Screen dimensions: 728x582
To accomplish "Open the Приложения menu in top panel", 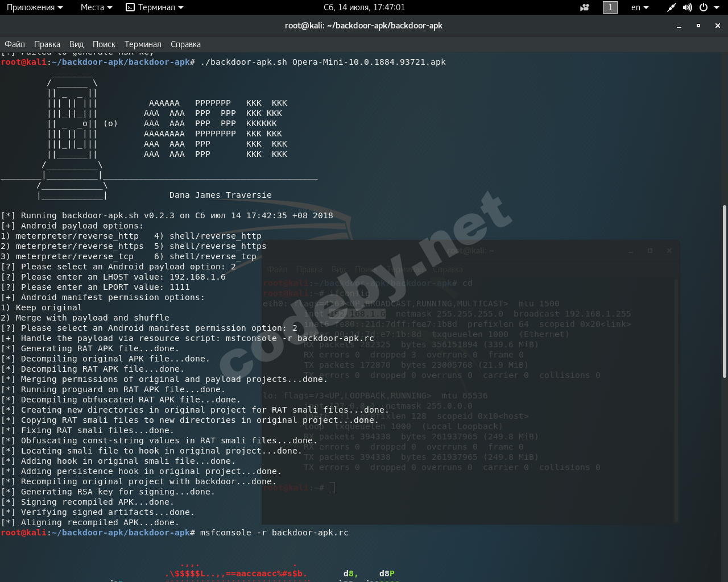I will pos(35,7).
